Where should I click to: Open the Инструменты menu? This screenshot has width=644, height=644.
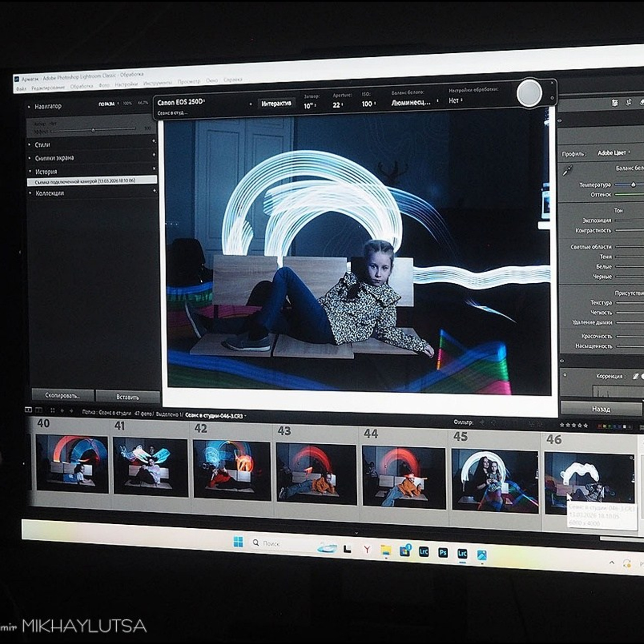[157, 83]
